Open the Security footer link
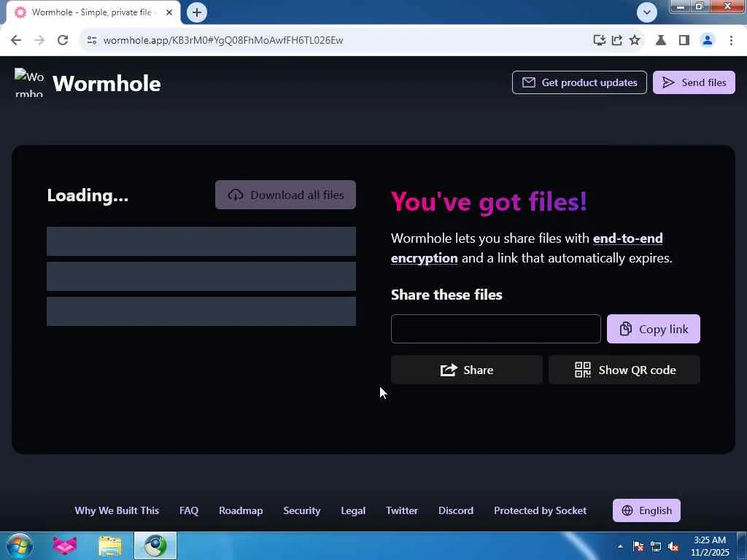 [301, 510]
